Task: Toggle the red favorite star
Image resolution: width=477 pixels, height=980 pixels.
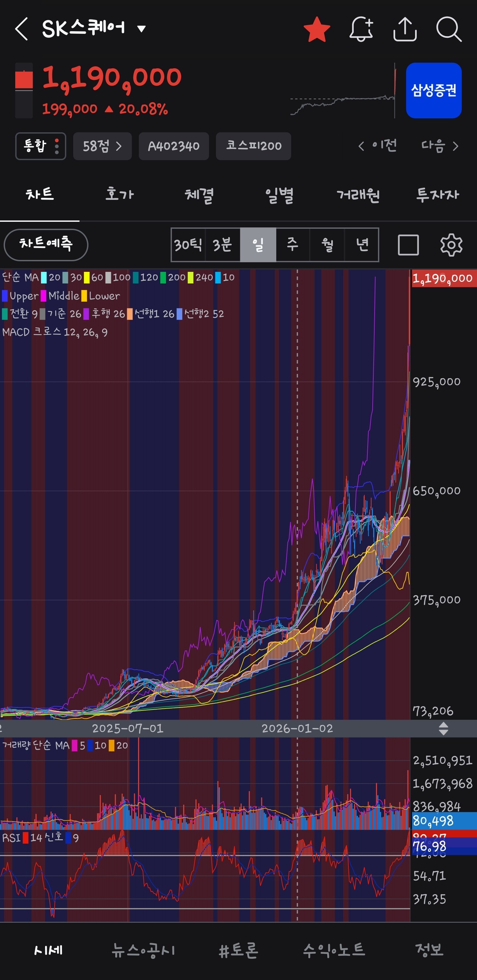Action: click(317, 29)
